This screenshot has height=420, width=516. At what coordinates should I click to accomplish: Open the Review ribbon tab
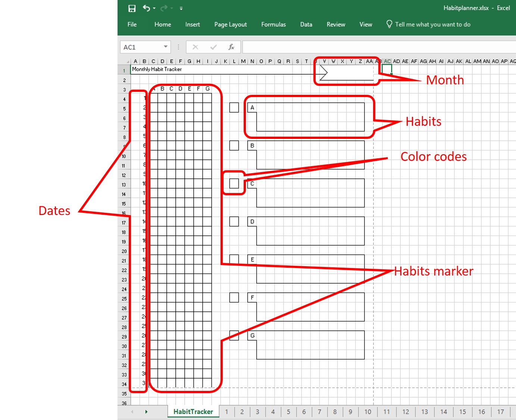[x=336, y=24]
